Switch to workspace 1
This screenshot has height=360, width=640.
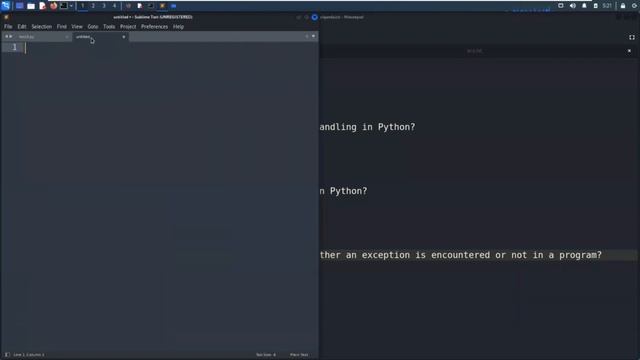(x=82, y=6)
